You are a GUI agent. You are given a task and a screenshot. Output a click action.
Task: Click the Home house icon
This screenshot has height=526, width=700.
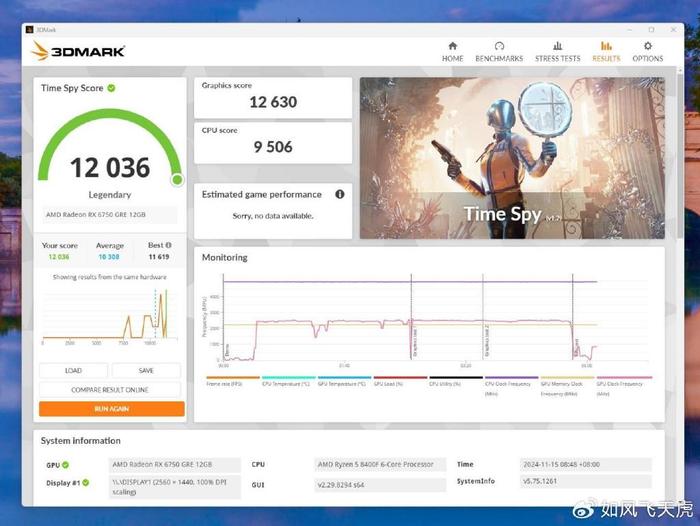[452, 46]
